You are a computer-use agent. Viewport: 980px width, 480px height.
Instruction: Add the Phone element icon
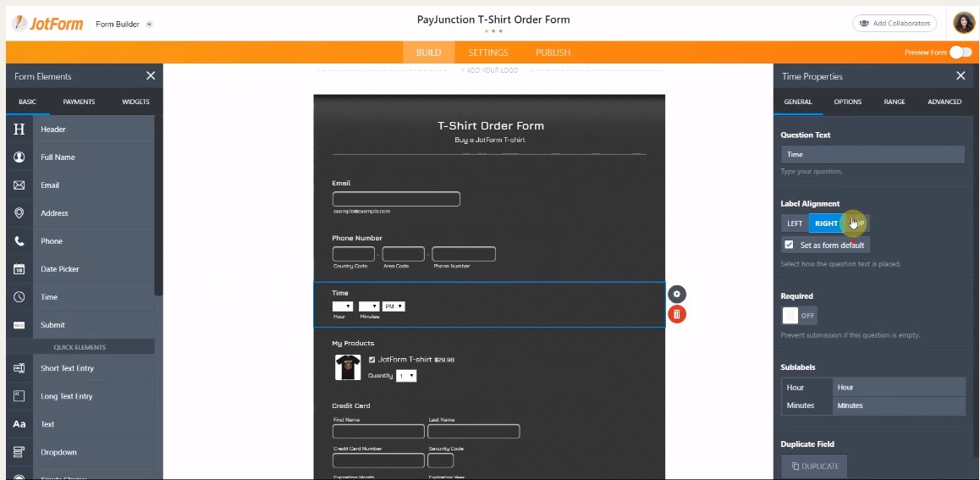coord(19,241)
